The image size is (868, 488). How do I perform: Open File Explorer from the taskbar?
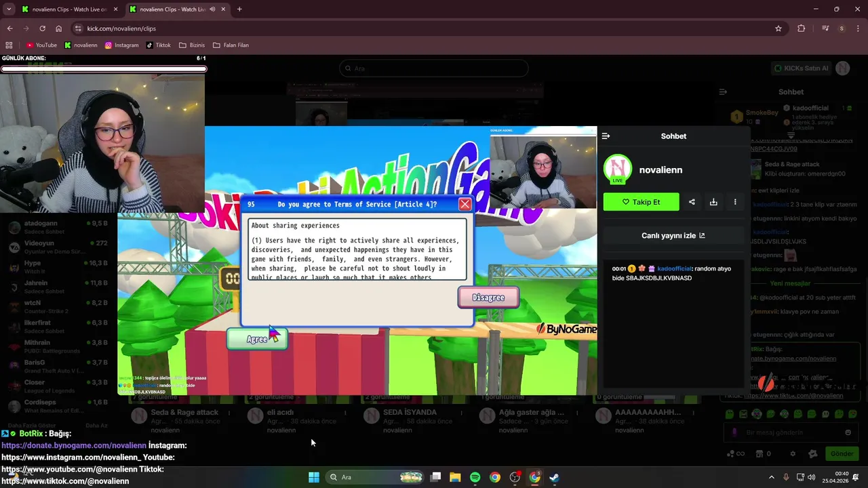455,477
